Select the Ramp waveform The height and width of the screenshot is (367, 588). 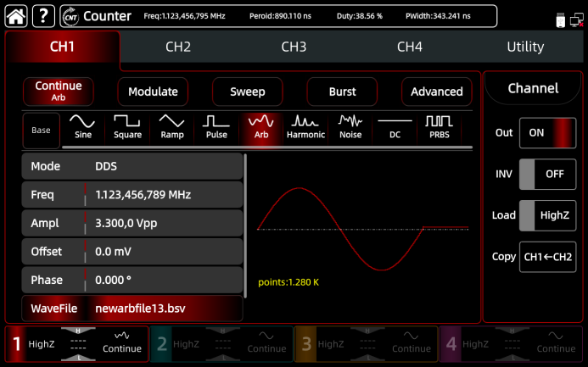click(172, 127)
